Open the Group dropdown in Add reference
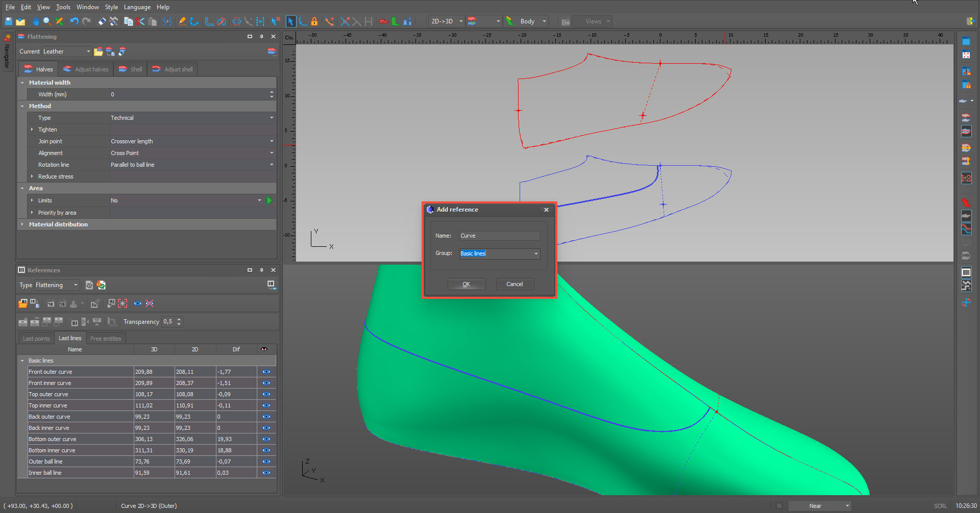 tap(536, 253)
